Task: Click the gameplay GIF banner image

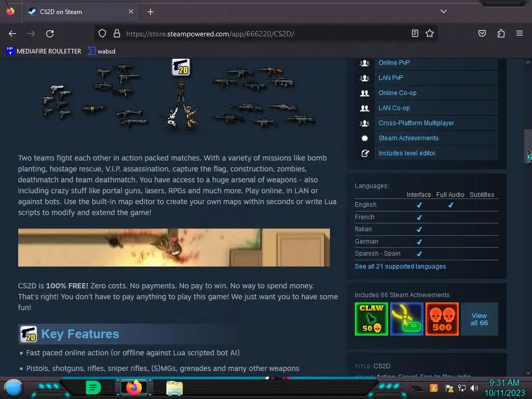Action: 174,247
